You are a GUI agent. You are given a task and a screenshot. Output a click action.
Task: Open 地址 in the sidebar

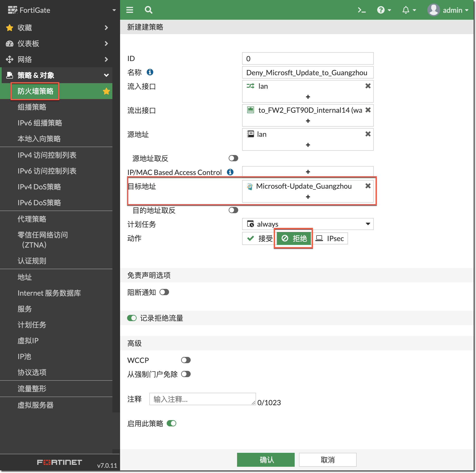(25, 277)
